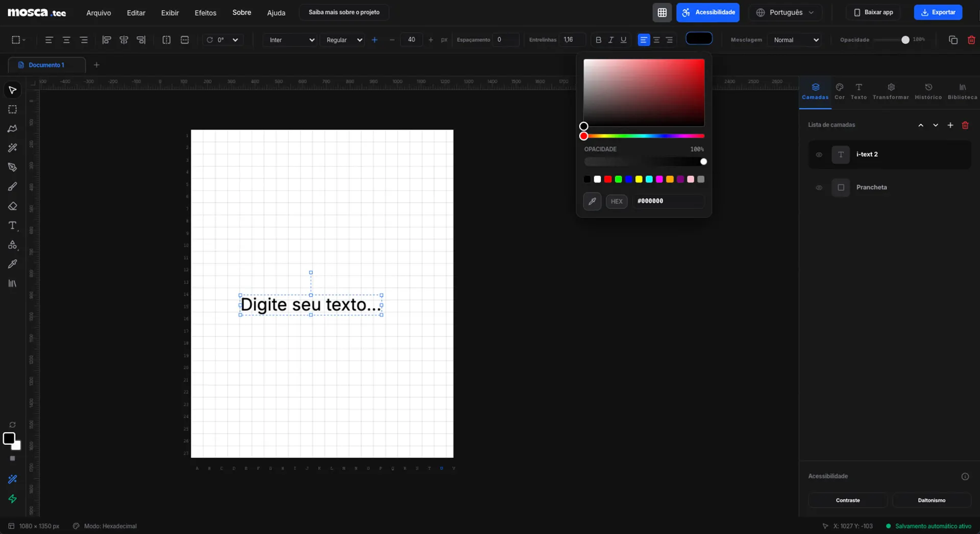Screen dimensions: 980x534
Task: Set text alignment to center
Action: coord(656,40)
